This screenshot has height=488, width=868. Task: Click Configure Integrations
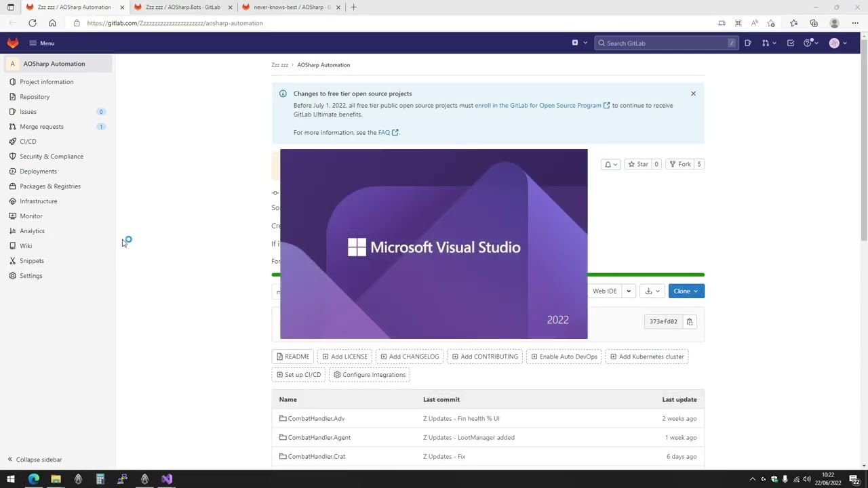pos(370,375)
